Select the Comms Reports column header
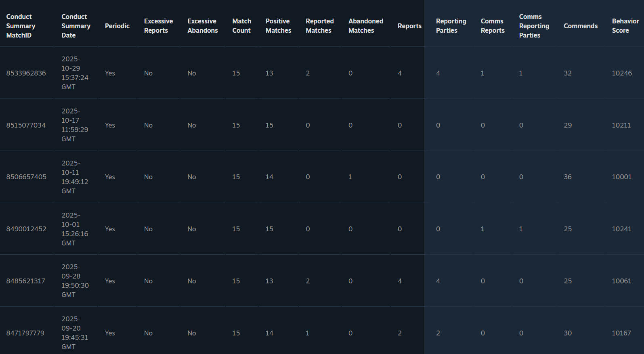The width and height of the screenshot is (644, 354). pyautogui.click(x=493, y=26)
